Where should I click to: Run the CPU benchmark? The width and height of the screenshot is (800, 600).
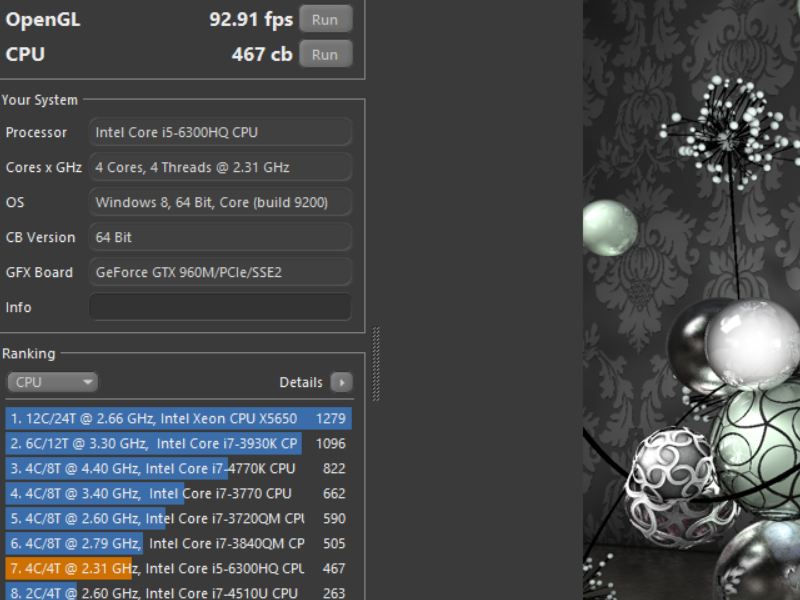325,54
